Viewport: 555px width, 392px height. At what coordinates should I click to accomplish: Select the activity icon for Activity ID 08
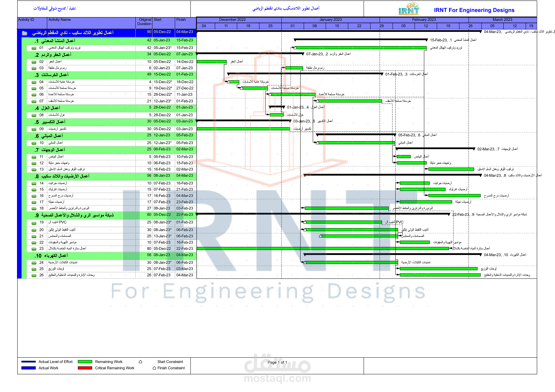click(34, 115)
